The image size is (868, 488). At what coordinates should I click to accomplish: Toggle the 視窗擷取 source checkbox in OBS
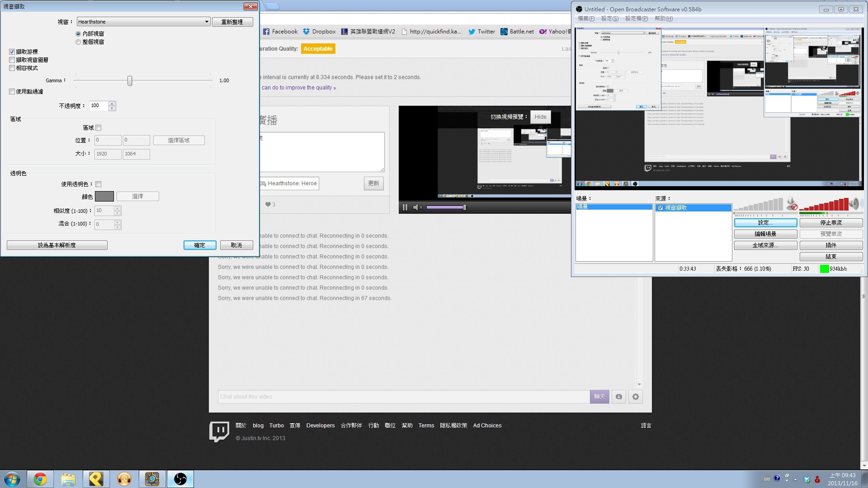pyautogui.click(x=660, y=208)
